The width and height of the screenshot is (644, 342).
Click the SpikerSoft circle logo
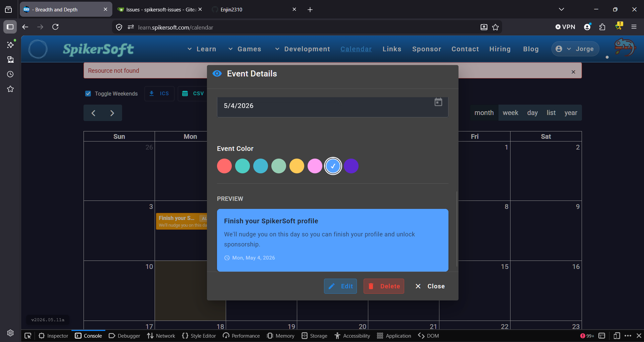[38, 49]
